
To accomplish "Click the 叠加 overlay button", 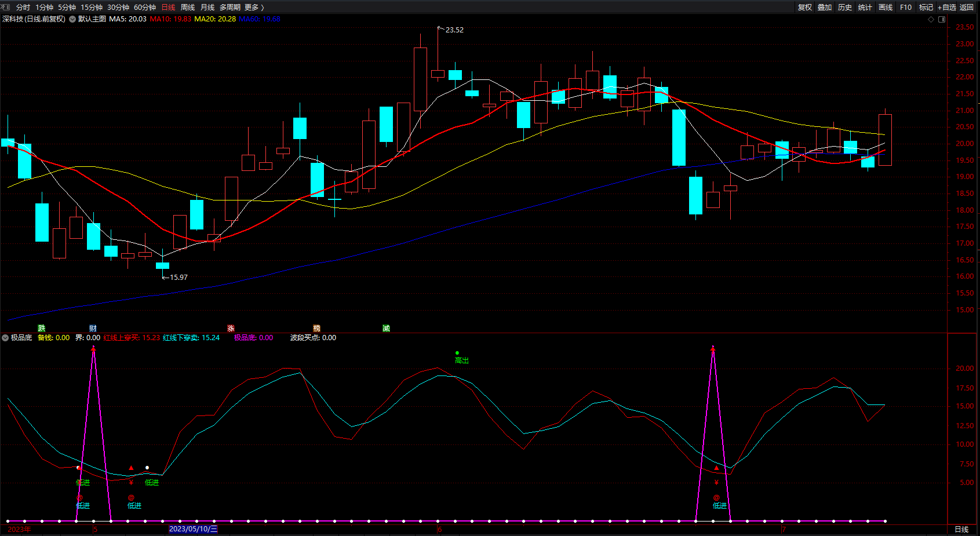I will tap(825, 8).
